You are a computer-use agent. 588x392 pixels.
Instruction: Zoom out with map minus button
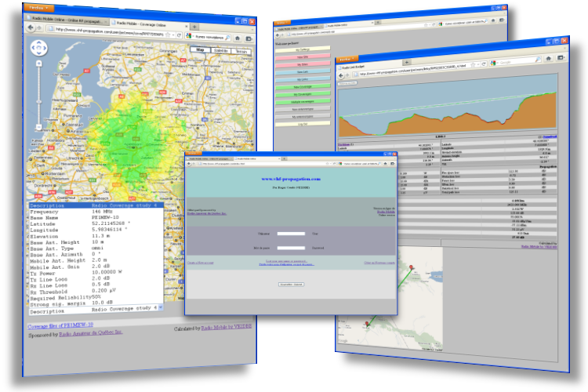click(x=38, y=127)
